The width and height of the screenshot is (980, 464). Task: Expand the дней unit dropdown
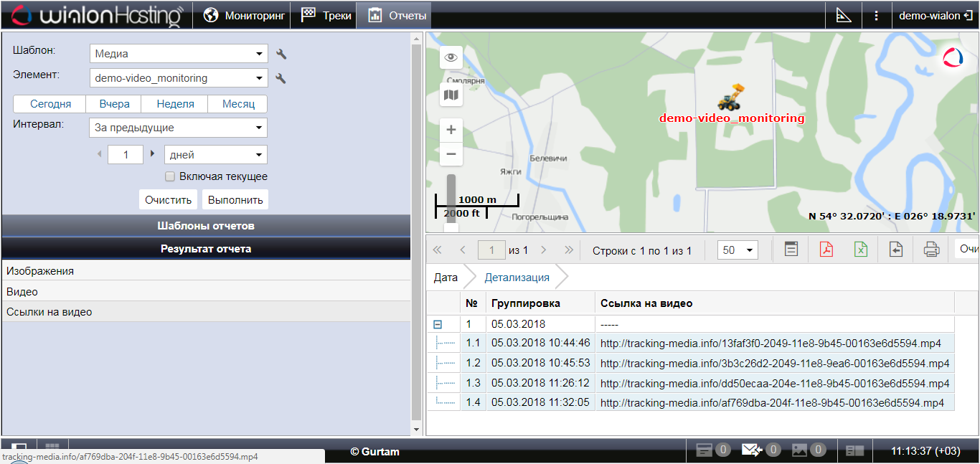(x=215, y=155)
